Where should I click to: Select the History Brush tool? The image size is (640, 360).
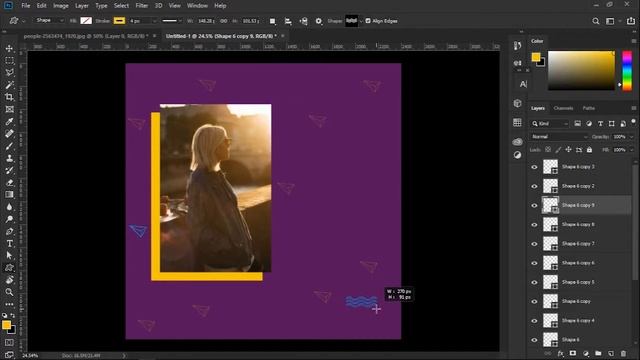tap(9, 170)
